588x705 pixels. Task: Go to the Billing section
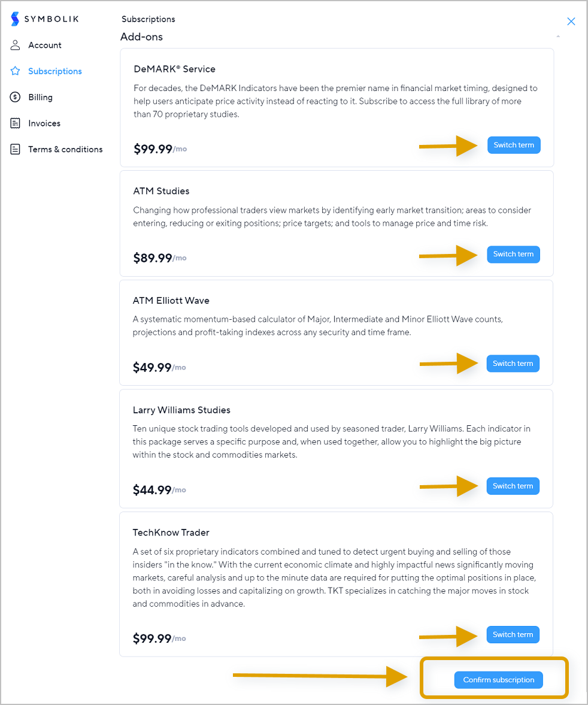coord(40,97)
